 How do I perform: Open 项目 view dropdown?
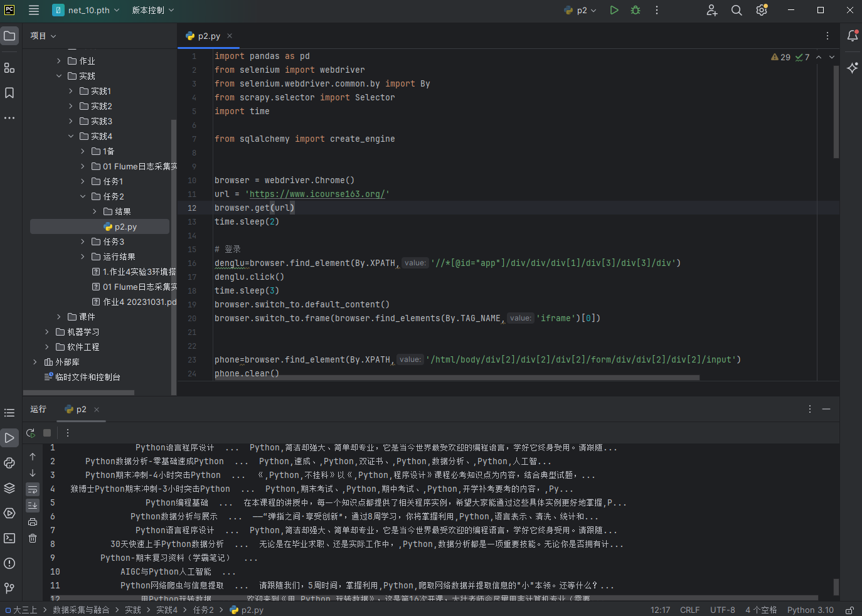[x=43, y=36]
